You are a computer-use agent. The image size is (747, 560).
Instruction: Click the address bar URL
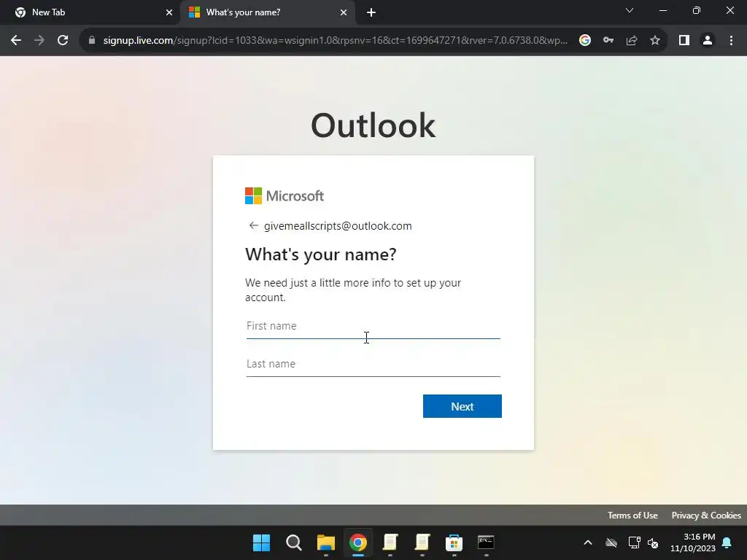pos(336,41)
